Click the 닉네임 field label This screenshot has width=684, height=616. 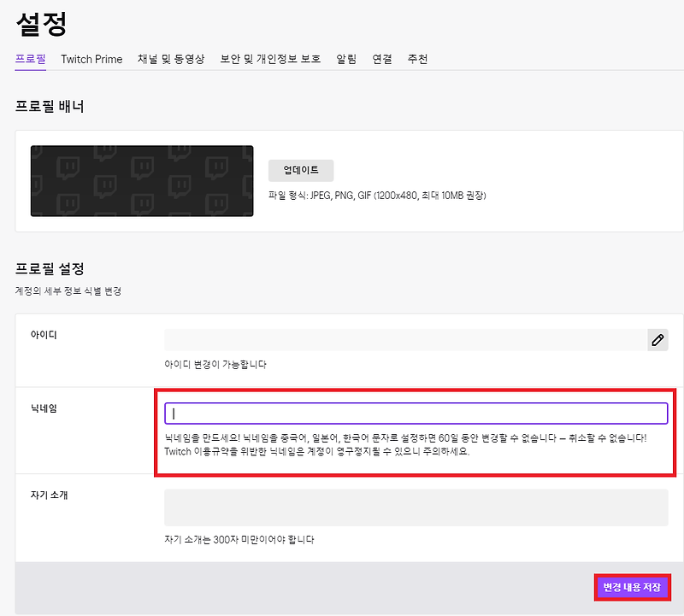click(44, 408)
